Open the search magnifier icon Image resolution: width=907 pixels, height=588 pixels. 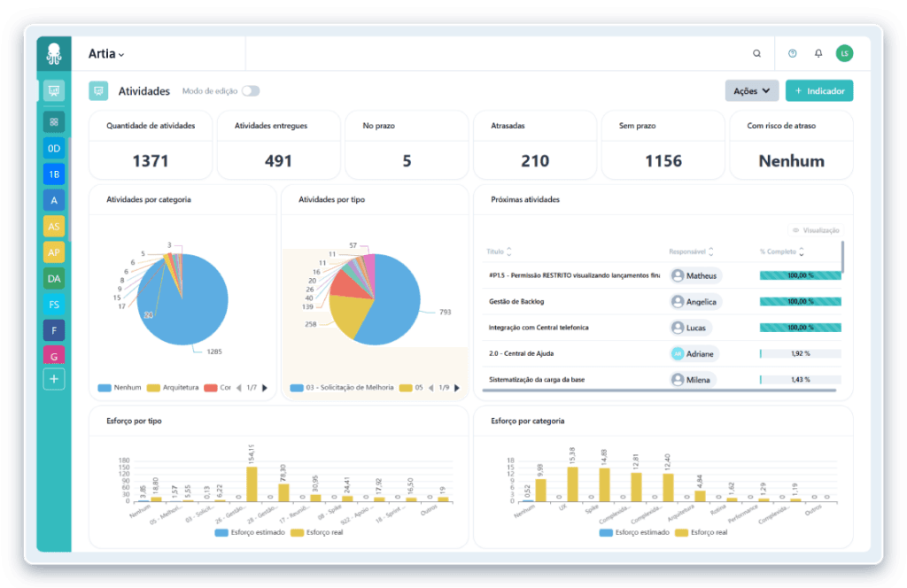(x=756, y=54)
